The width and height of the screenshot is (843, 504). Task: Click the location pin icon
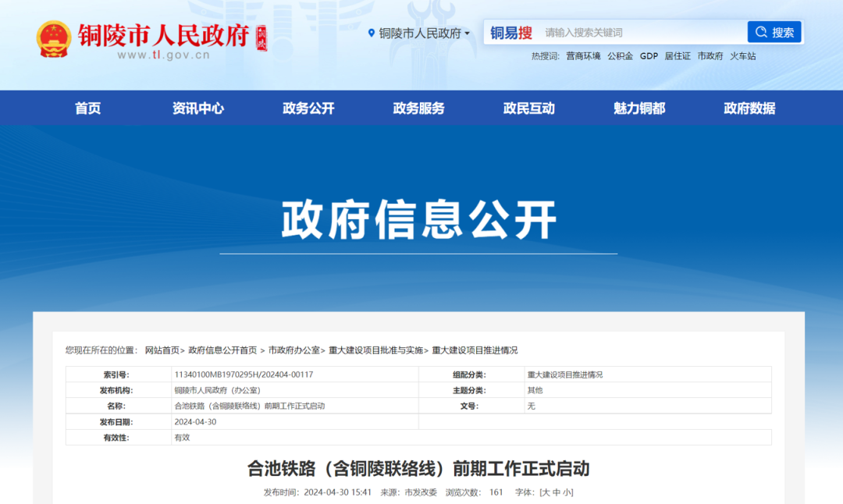point(371,34)
